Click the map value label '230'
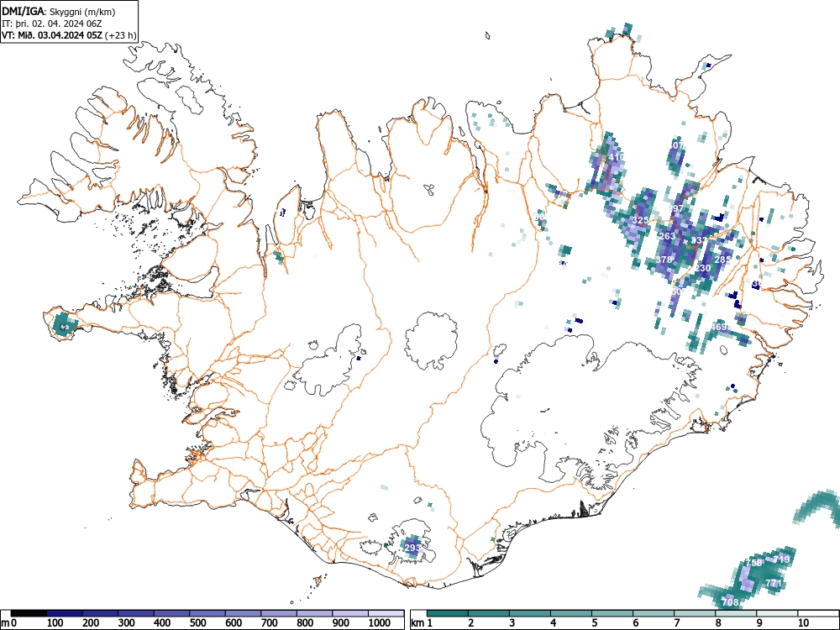This screenshot has width=840, height=630. [x=703, y=269]
